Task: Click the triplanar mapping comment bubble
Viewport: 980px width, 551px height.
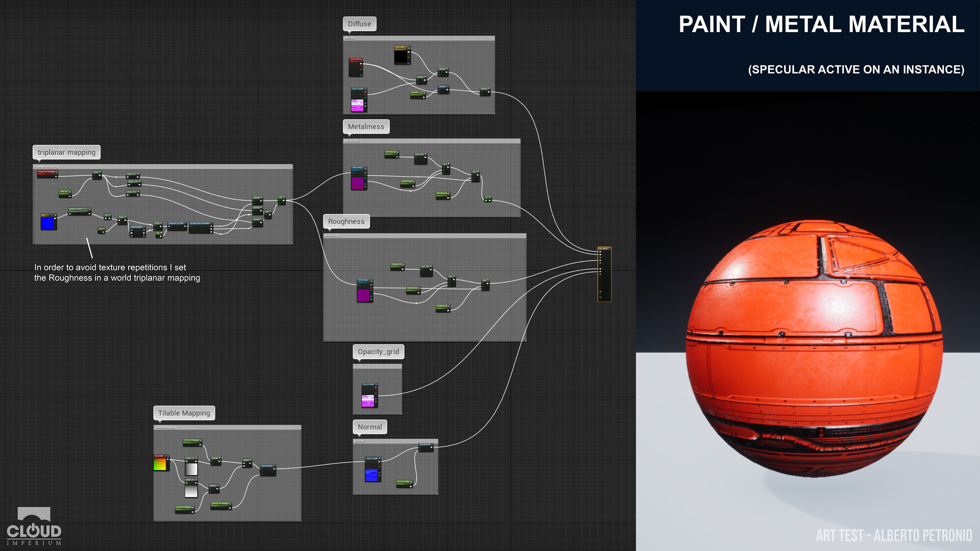Action: click(66, 152)
